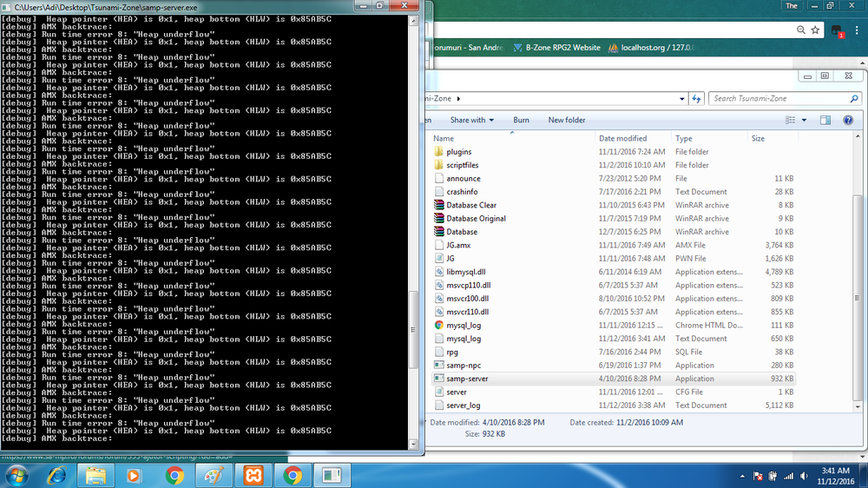Open B-Zone RPG2 Website bookmark

pyautogui.click(x=557, y=48)
